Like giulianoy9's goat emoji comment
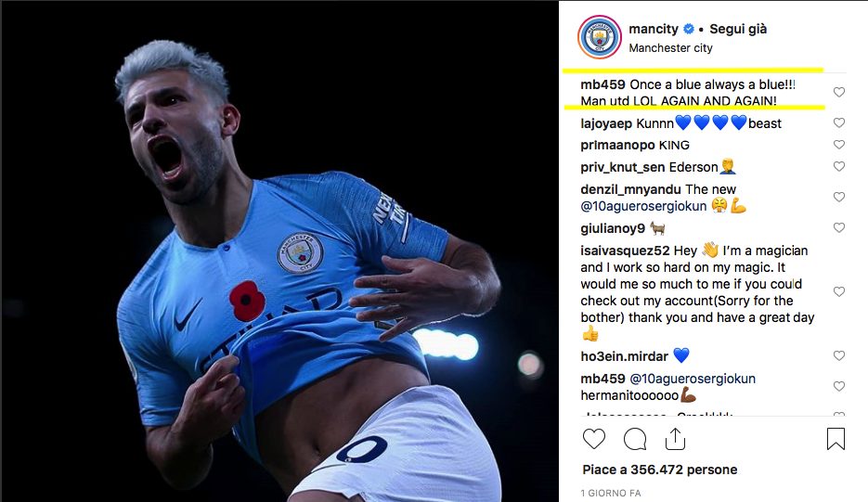Screen dimensions: 868x502 pos(839,227)
